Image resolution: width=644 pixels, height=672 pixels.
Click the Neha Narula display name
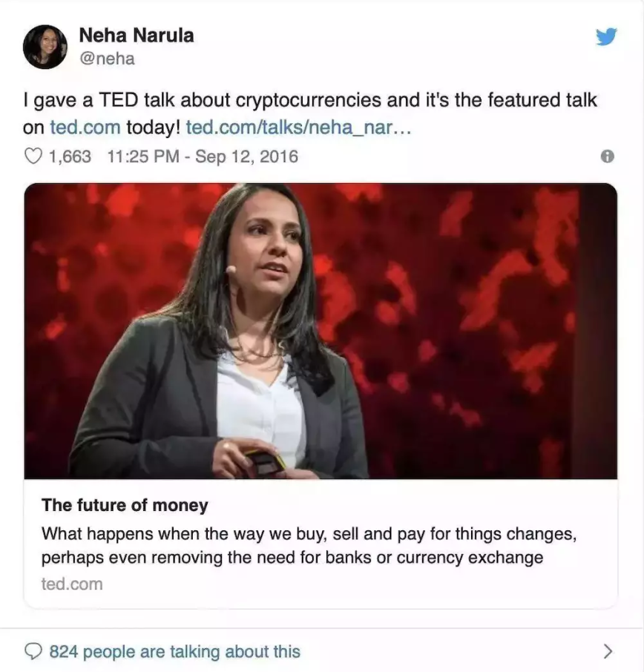point(137,35)
